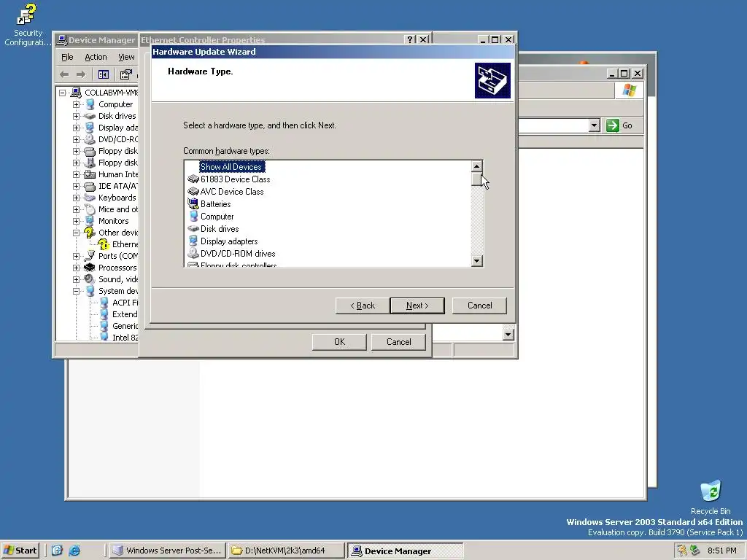This screenshot has height=560, width=747.
Task: Expand the Disk drives tree node
Action: click(x=76, y=116)
